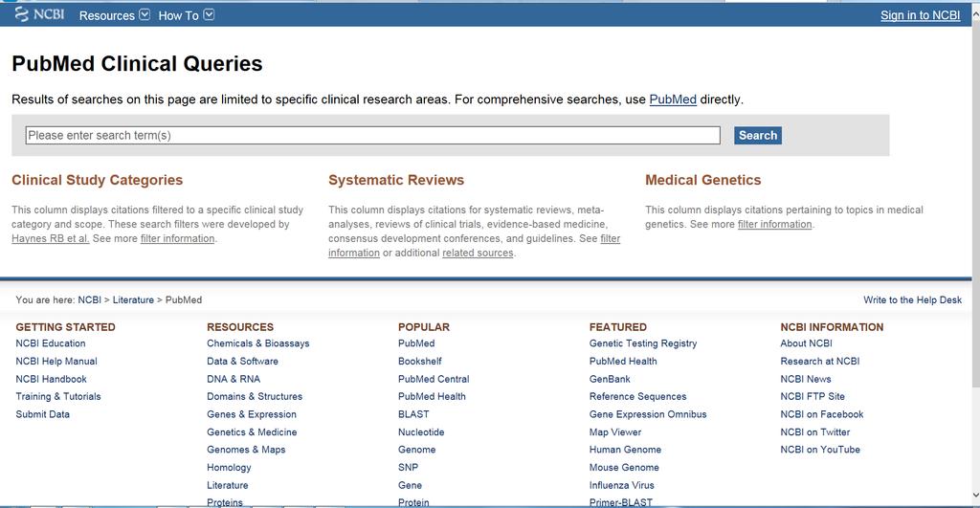The height and width of the screenshot is (508, 980).
Task: Expand the Resources dropdown menu
Action: click(115, 15)
